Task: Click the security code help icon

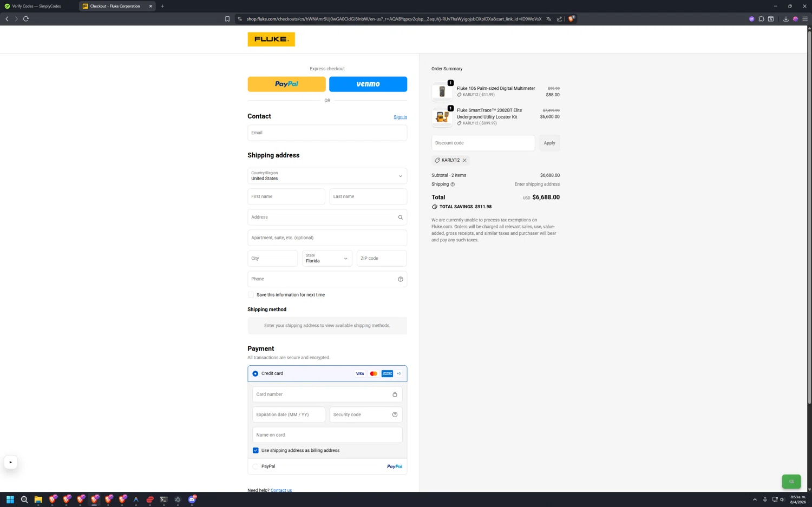Action: (x=395, y=414)
